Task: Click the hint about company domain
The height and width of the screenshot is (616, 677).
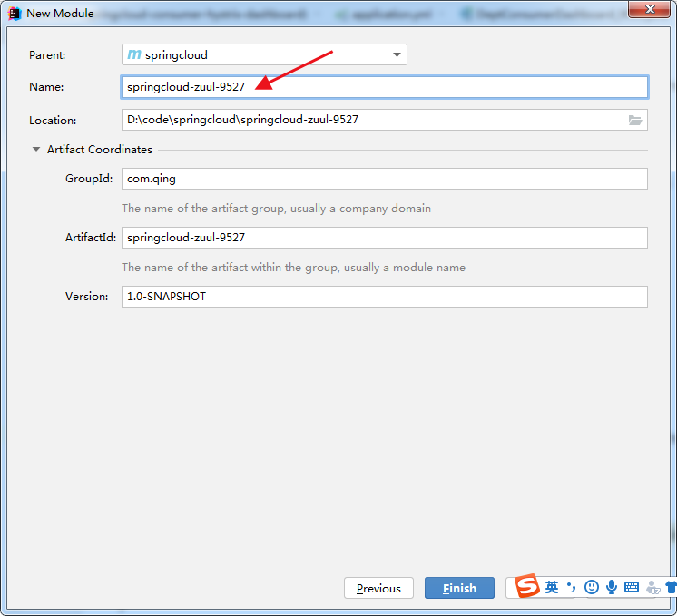Action: (276, 209)
